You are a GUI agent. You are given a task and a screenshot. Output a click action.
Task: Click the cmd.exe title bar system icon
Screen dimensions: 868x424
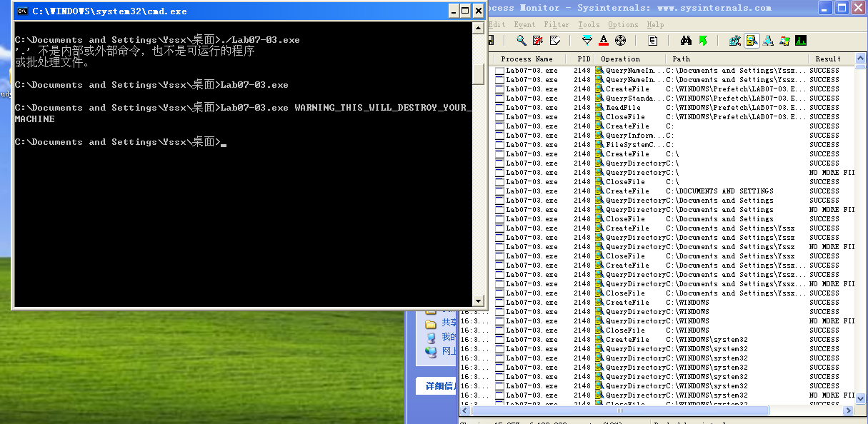(x=22, y=11)
